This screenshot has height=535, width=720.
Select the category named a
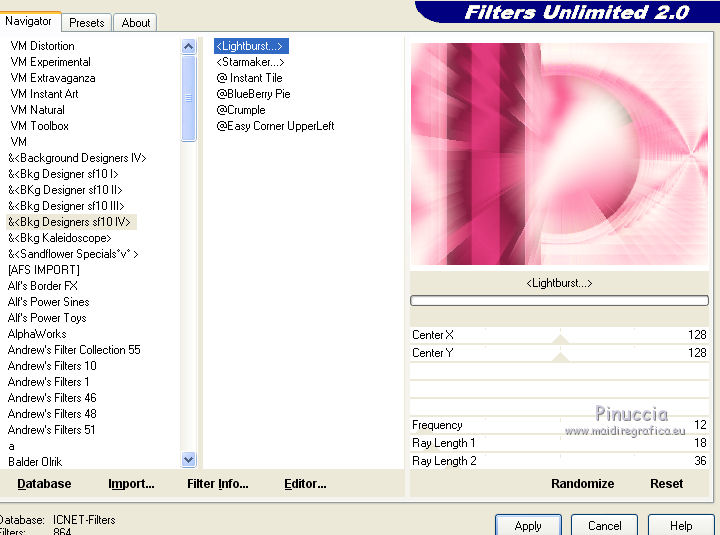[11, 446]
